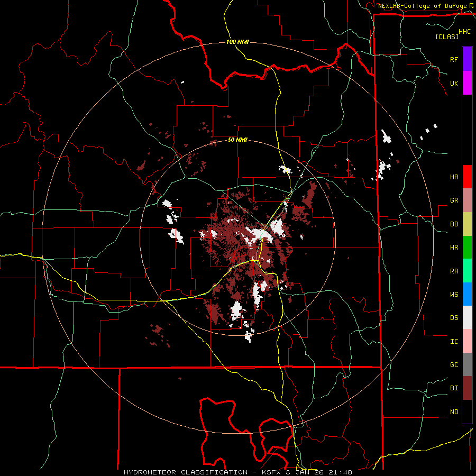Click the ND black legend swatch

point(467,411)
